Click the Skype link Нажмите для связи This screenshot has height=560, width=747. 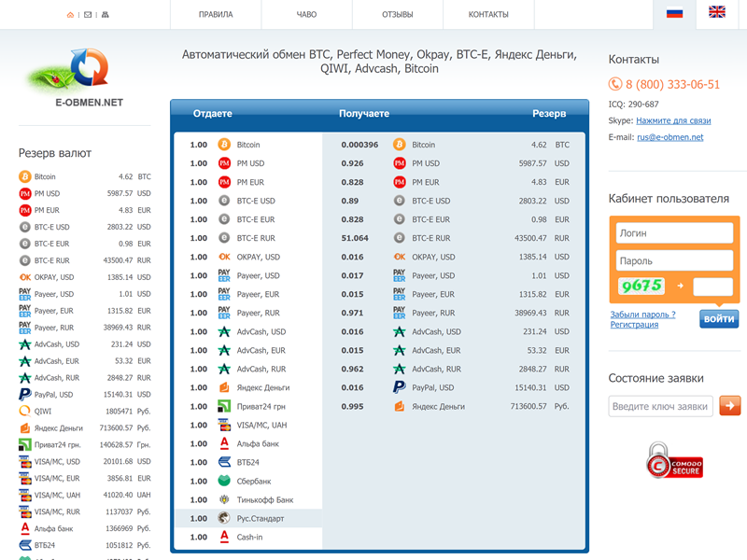(x=673, y=120)
